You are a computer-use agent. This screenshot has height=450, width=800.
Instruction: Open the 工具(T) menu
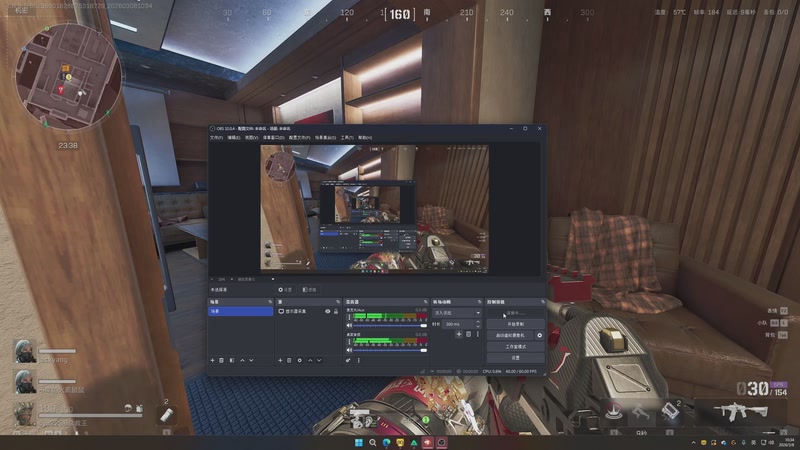(x=347, y=138)
